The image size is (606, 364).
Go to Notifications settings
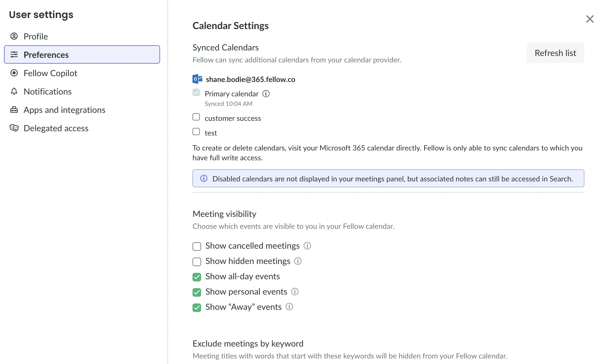[47, 91]
